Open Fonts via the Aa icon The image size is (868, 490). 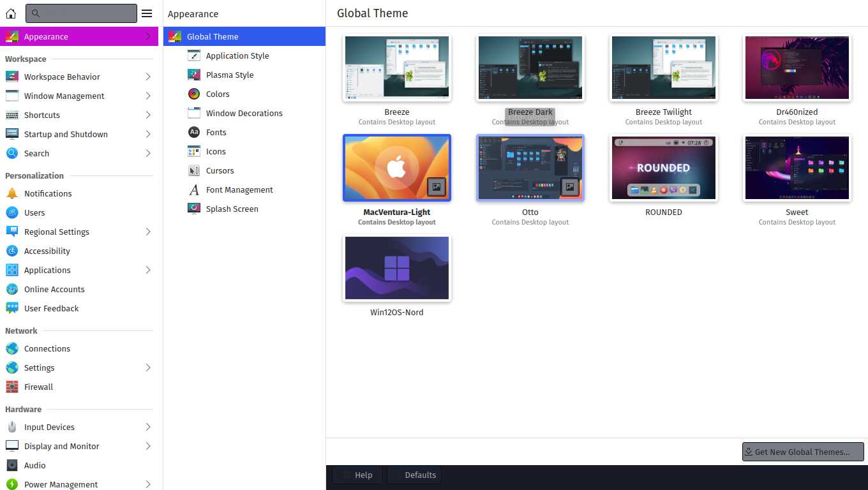(194, 132)
